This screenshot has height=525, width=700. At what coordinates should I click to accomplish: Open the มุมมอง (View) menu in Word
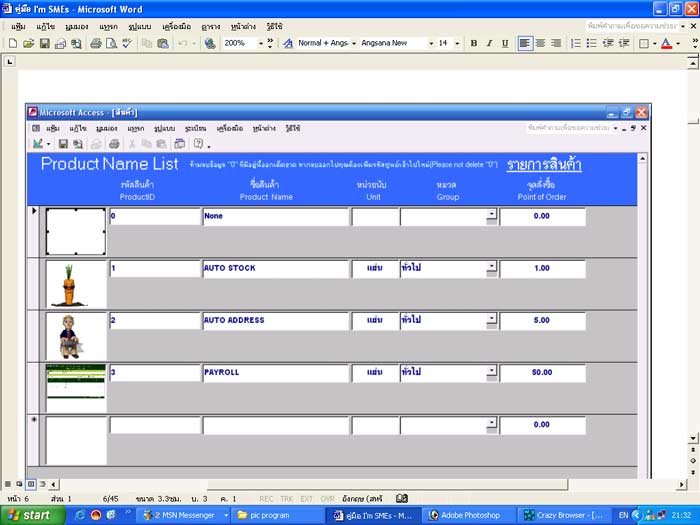(x=79, y=26)
